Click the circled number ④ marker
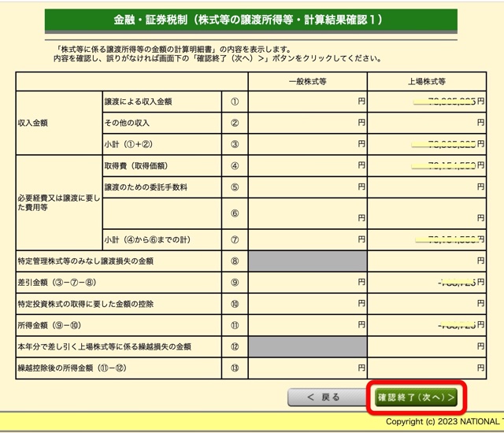504x433 pixels. [234, 166]
